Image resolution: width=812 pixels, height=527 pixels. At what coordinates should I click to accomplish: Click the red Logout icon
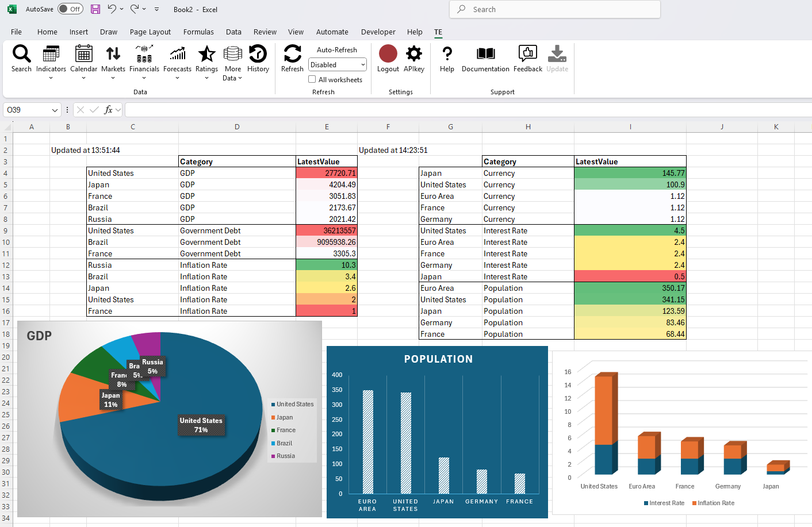click(x=388, y=54)
